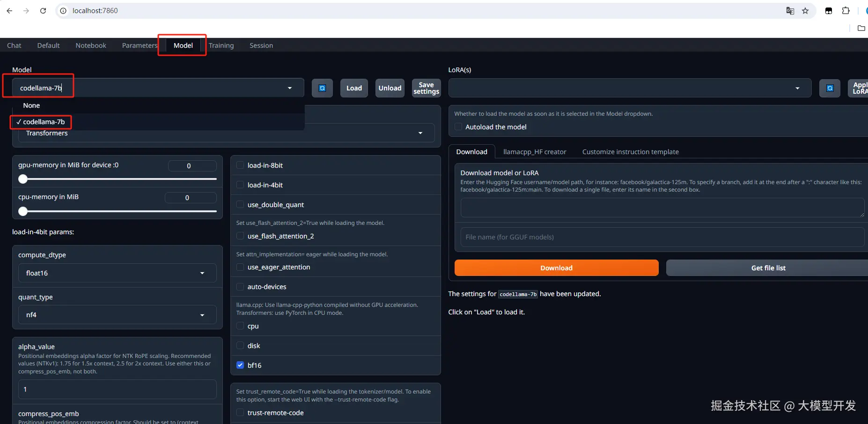This screenshot has height=424, width=868.
Task: Click the gpu-memory number field
Action: [192, 166]
